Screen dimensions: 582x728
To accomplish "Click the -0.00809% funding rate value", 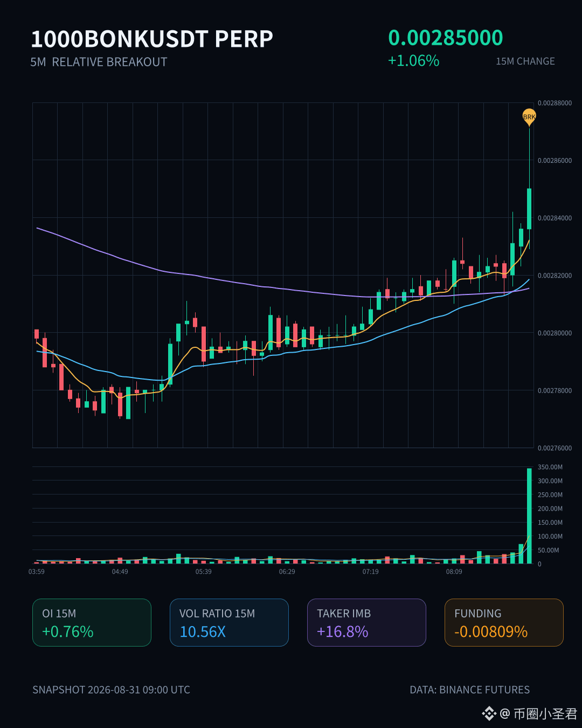I will click(x=491, y=631).
